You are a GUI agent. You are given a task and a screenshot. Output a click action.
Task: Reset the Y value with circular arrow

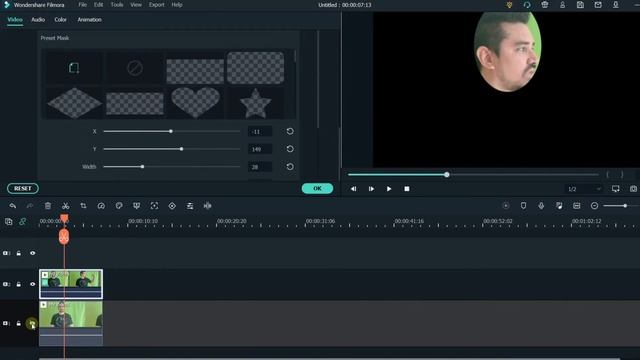click(x=290, y=149)
